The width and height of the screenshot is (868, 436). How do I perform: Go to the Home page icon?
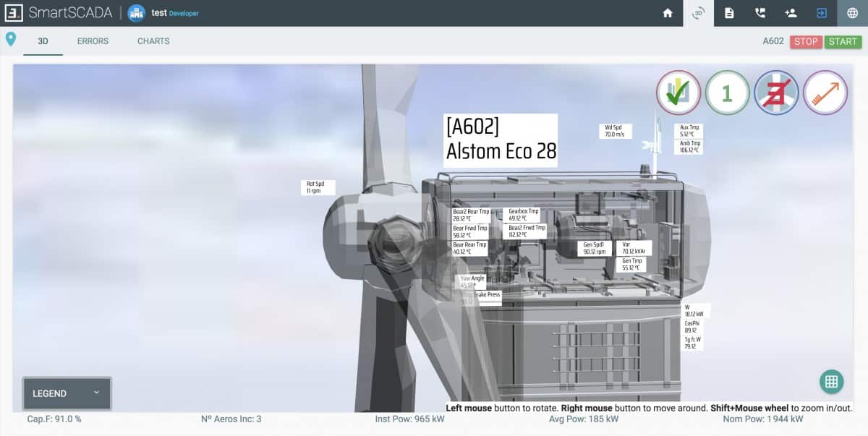pyautogui.click(x=668, y=13)
